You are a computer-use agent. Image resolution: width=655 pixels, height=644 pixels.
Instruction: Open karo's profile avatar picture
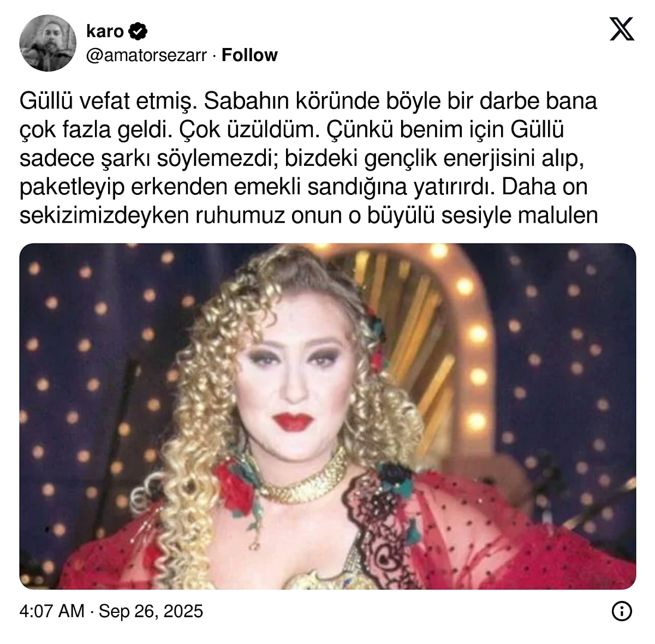(x=48, y=43)
